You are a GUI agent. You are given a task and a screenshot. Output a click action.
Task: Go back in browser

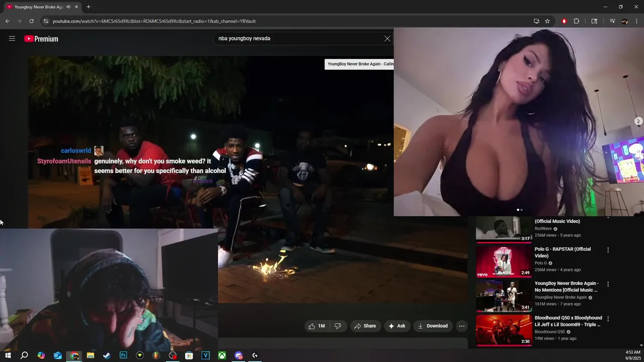click(8, 21)
